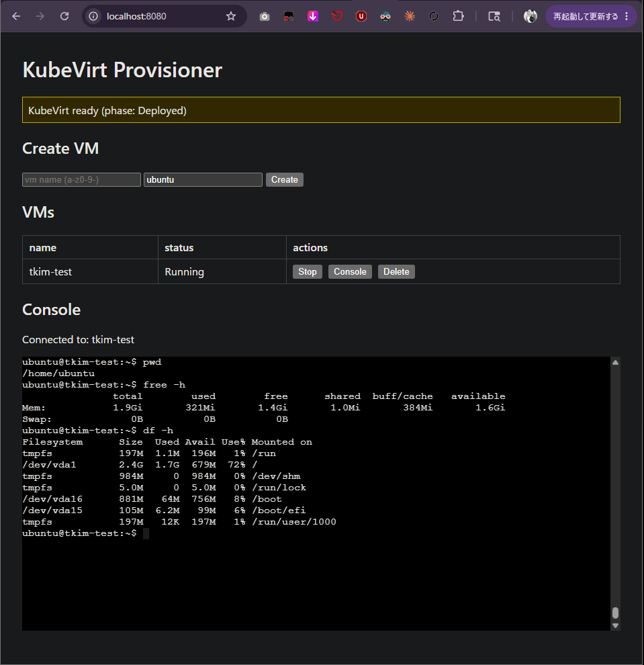Go back to the previous page
644x665 pixels.
click(16, 16)
